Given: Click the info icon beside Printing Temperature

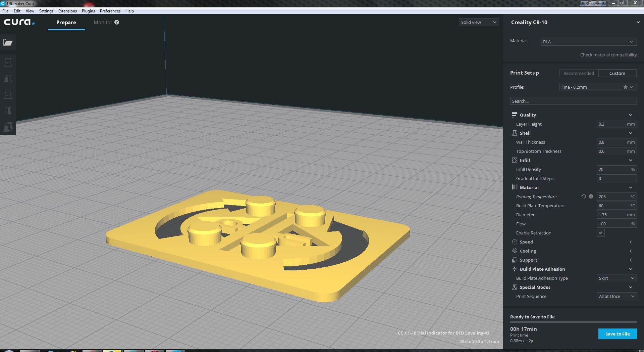Looking at the screenshot, I should coord(591,196).
